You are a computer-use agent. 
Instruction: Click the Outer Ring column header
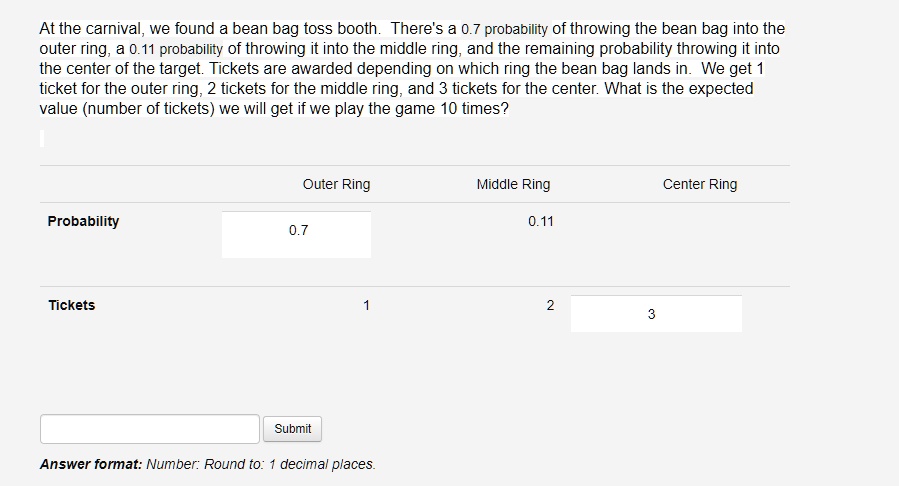tap(337, 184)
